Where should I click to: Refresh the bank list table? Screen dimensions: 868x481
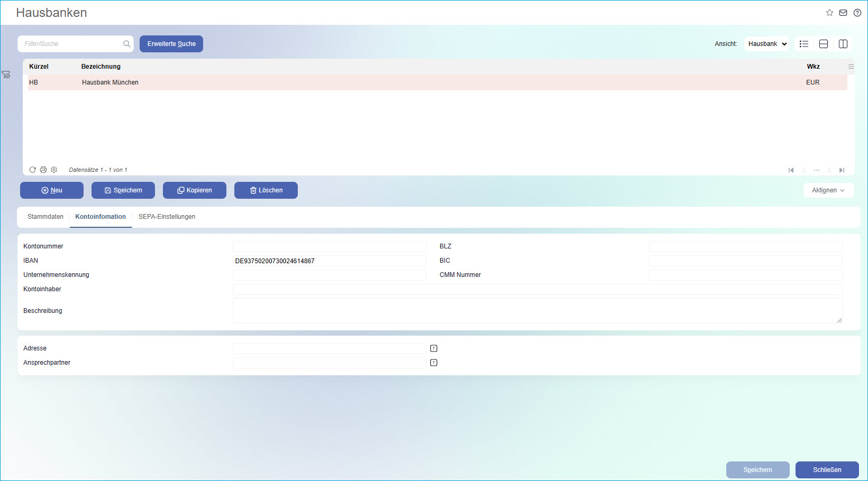click(x=33, y=169)
